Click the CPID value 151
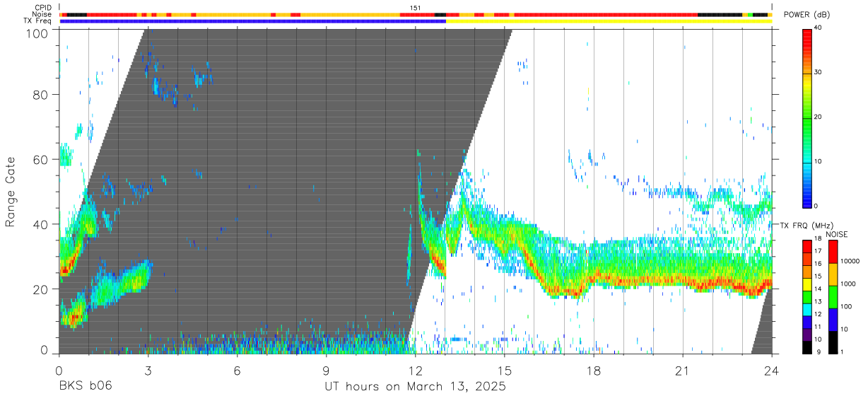Viewport: 868px width, 401px height. pyautogui.click(x=415, y=8)
